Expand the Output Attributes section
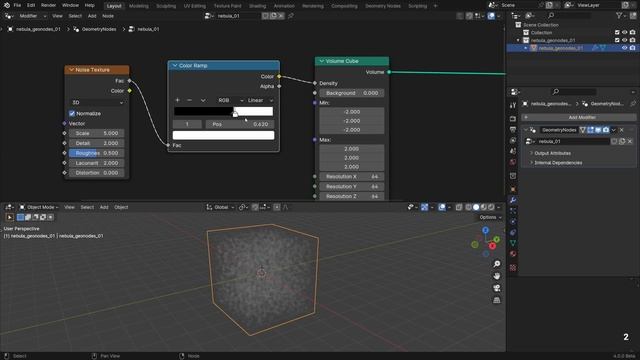Viewport: 640px width, 360px height. [x=552, y=153]
